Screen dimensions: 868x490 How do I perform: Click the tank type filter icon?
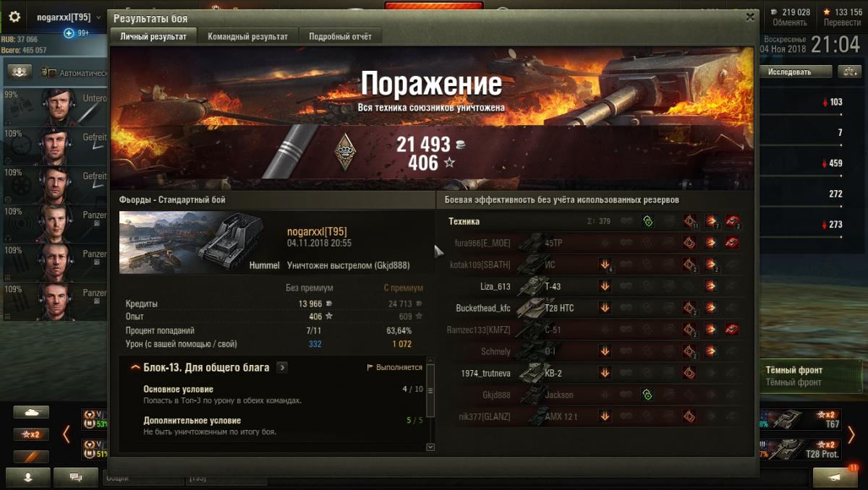tap(31, 412)
